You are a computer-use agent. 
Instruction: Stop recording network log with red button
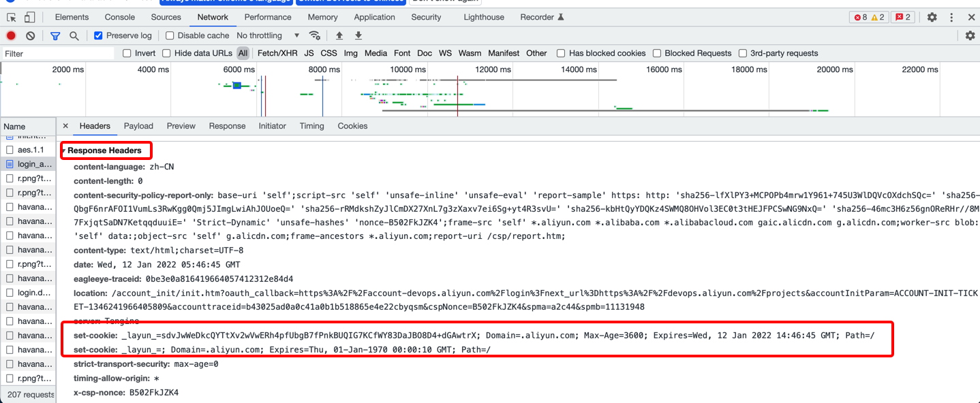(11, 35)
